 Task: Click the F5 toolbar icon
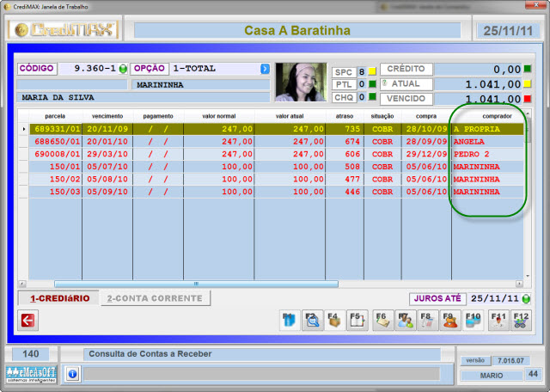click(x=358, y=321)
